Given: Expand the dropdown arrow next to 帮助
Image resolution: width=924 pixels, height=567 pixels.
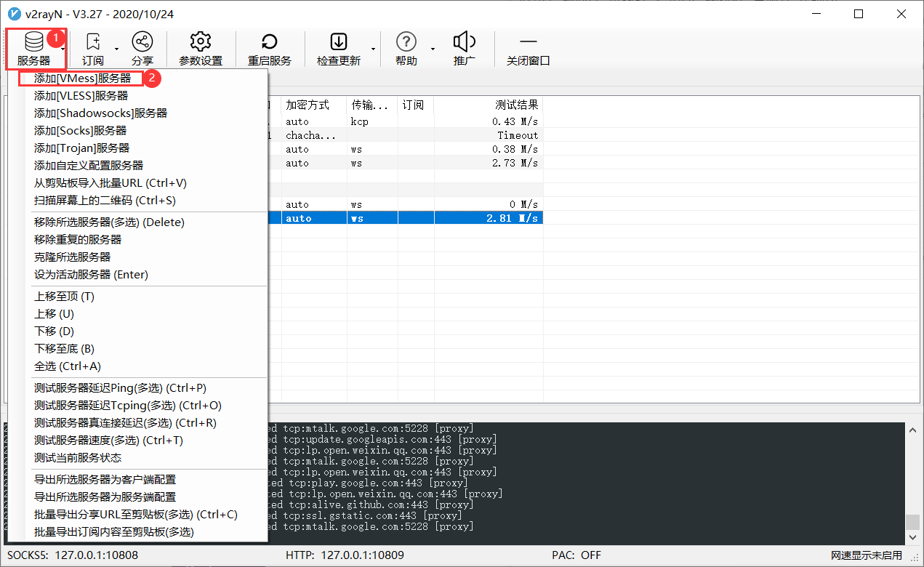Looking at the screenshot, I should click(x=432, y=49).
